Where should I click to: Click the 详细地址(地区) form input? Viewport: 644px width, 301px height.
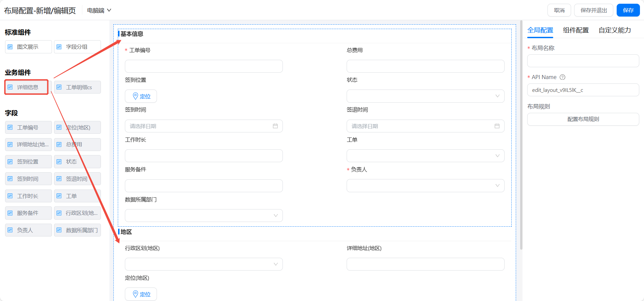tap(425, 264)
